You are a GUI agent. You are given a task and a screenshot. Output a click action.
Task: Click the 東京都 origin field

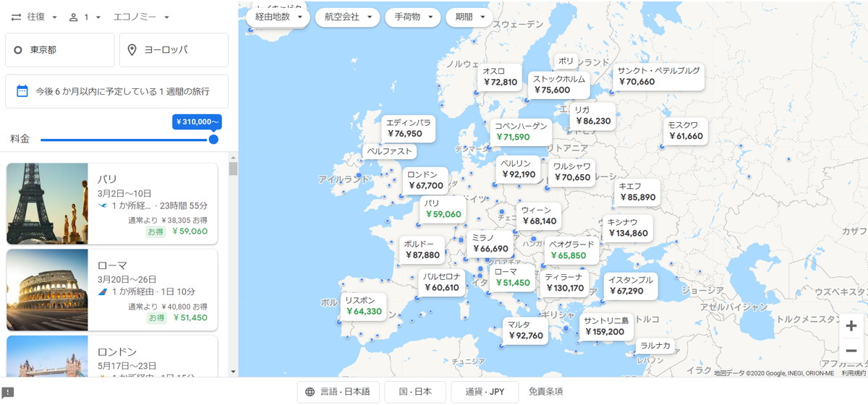[x=59, y=50]
